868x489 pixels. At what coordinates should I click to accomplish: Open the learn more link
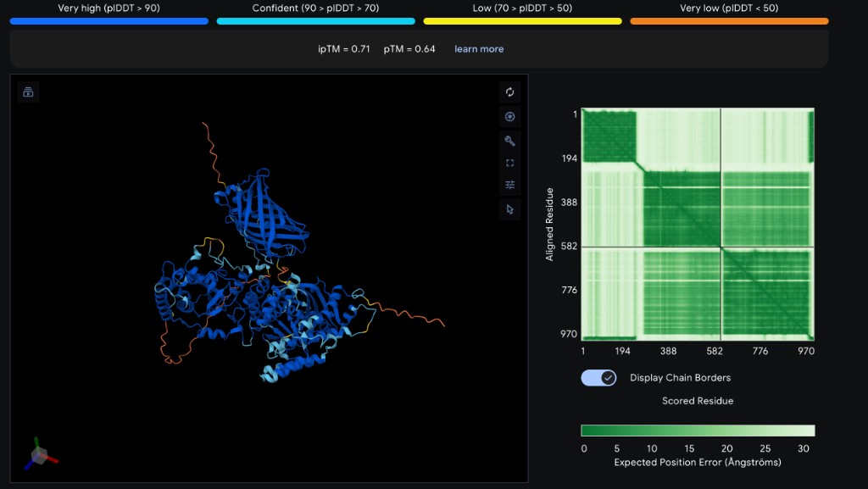click(x=479, y=48)
